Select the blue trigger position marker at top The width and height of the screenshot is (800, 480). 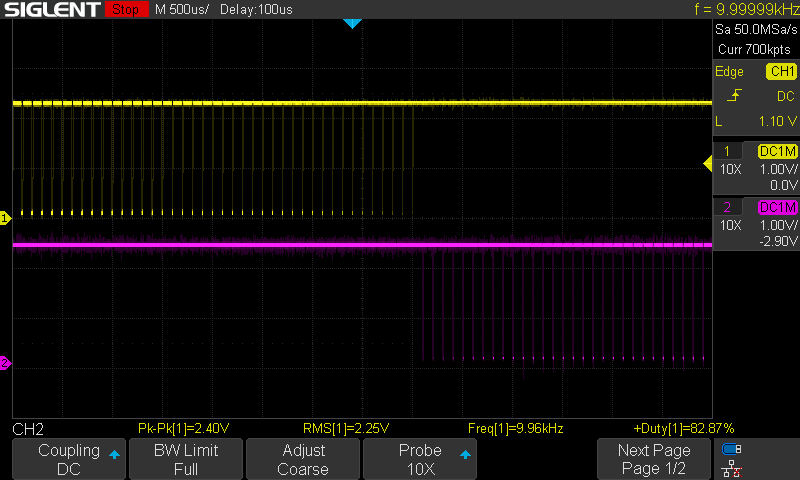pyautogui.click(x=352, y=23)
